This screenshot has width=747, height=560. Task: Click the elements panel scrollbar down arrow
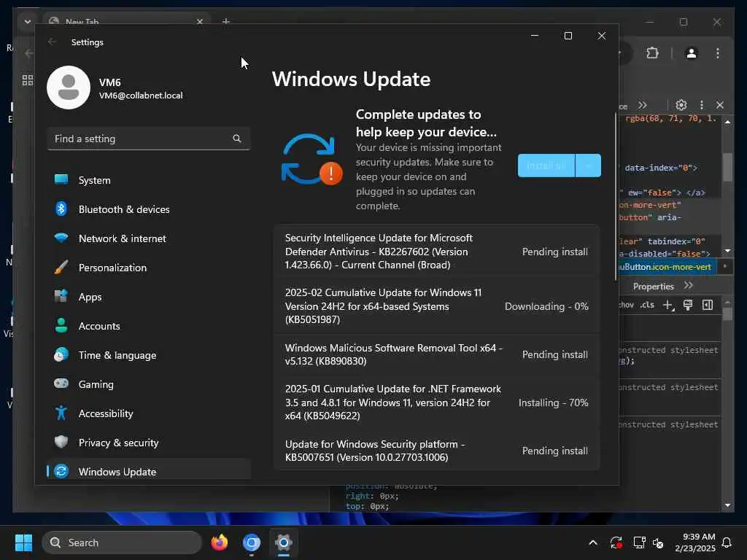click(x=727, y=251)
